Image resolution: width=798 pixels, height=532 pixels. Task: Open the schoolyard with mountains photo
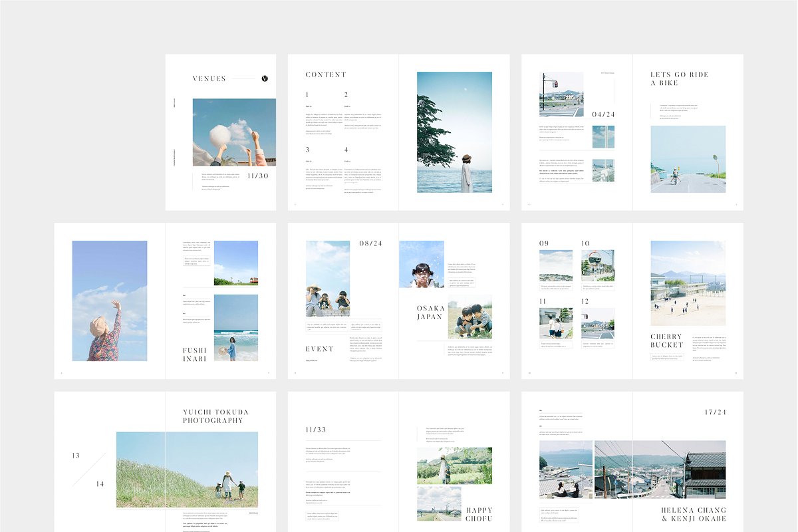[688, 283]
